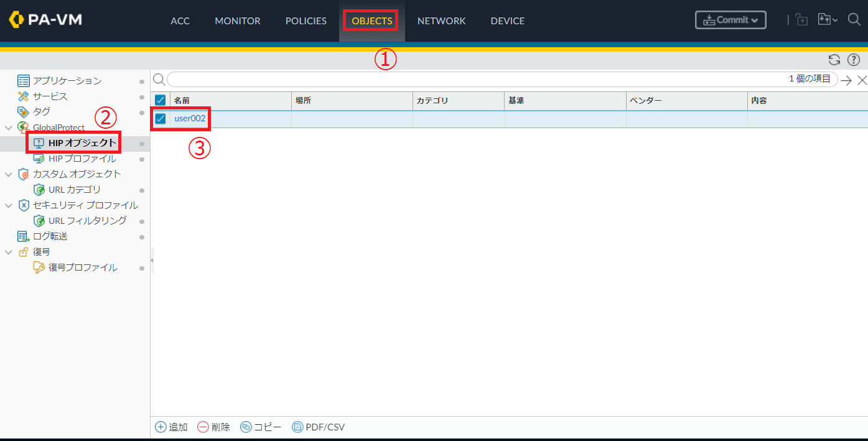868x441 pixels.
Task: Open the ACC tab
Action: click(x=180, y=21)
